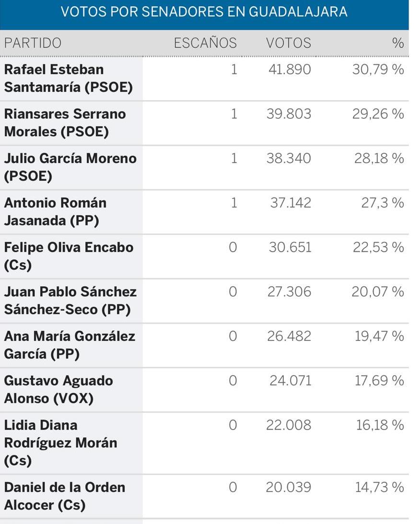420x524 pixels.
Task: Choose Antonio Román Jasanada (PP) name
Action: [x=55, y=211]
